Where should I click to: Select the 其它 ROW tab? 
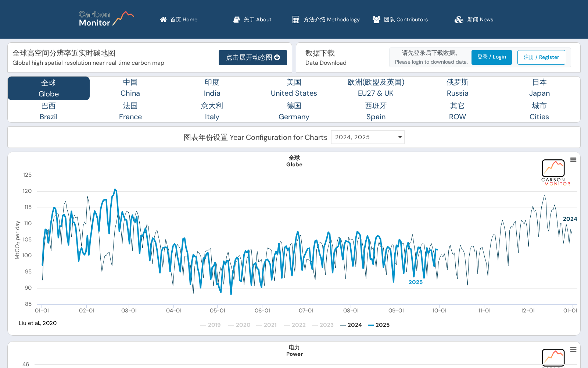[x=458, y=111]
